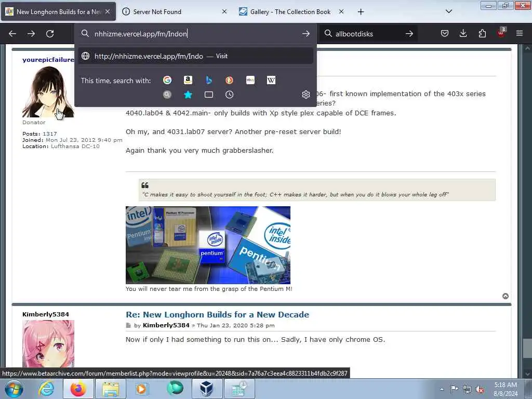Open search settings gear in urlbar

tap(305, 95)
